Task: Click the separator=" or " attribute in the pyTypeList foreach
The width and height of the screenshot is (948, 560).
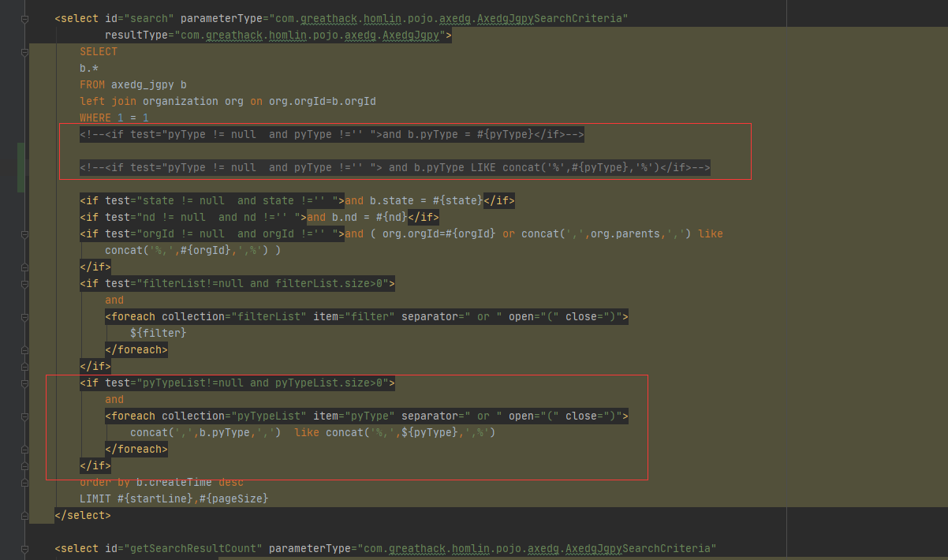Action: click(x=452, y=416)
